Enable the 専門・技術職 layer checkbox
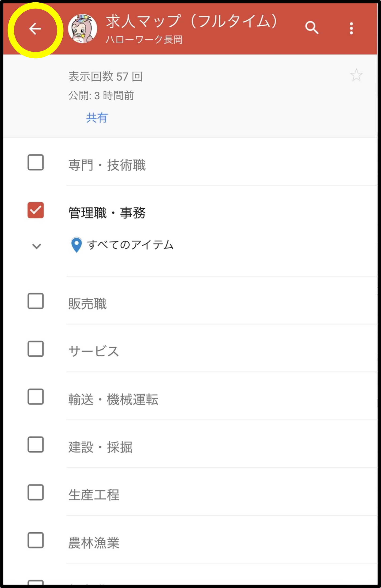The width and height of the screenshot is (381, 588). pyautogui.click(x=36, y=163)
